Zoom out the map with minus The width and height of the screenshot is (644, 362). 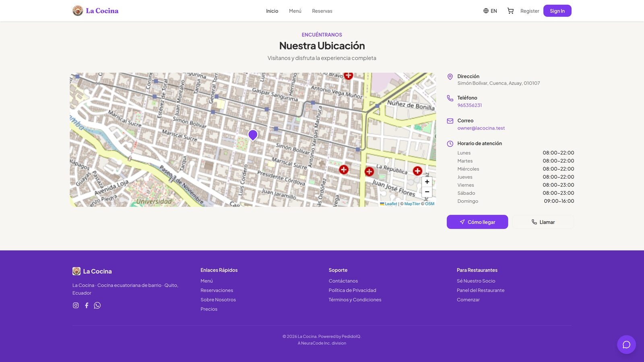click(427, 192)
